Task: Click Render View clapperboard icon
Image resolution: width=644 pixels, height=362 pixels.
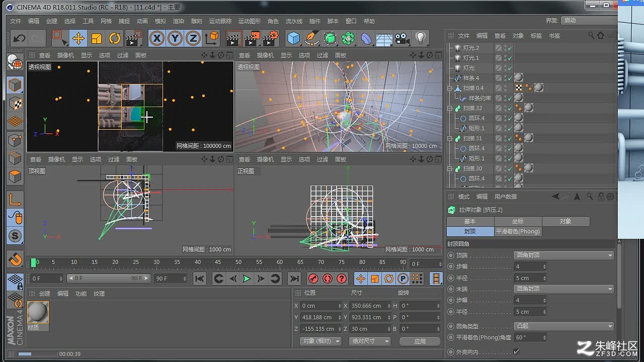Action: point(234,38)
